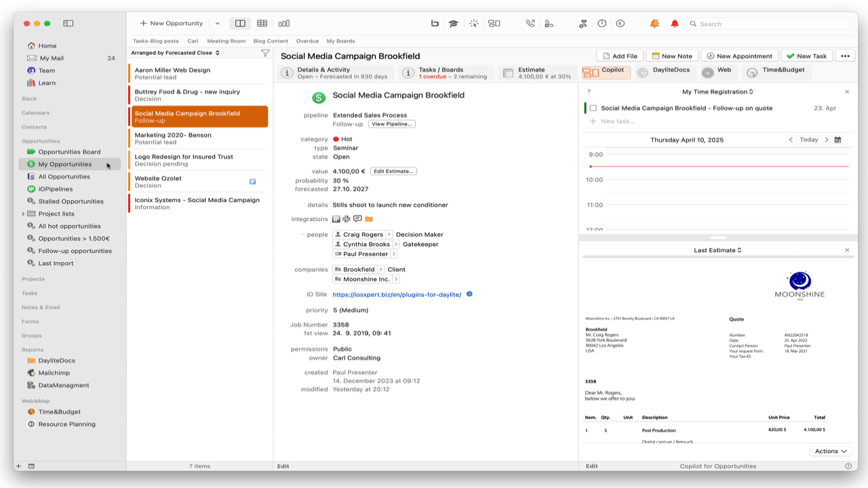Open Last Estimate panel selector
868x488 pixels.
(717, 250)
